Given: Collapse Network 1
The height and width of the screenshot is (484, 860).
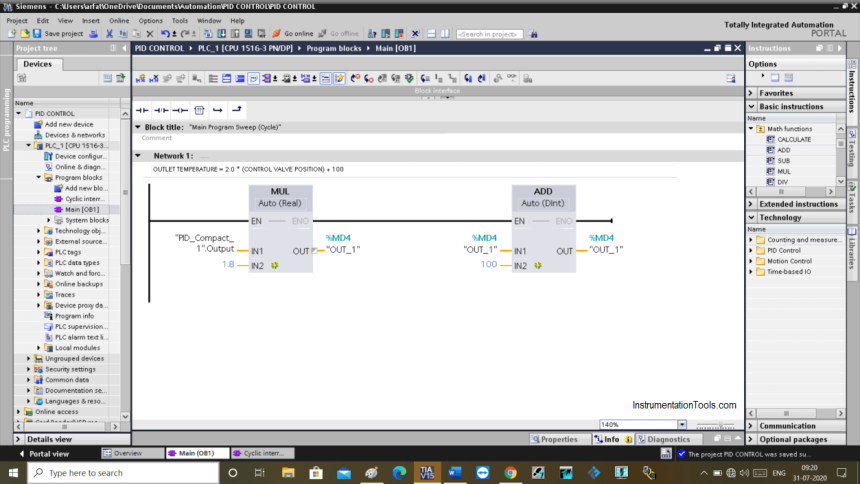Looking at the screenshot, I should tap(138, 156).
